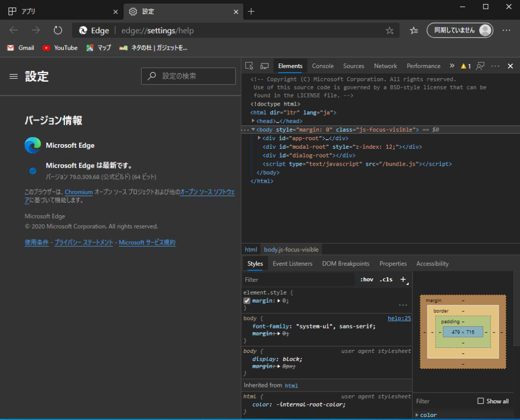Add new style rule plus button
The width and height of the screenshot is (520, 420).
coord(403,280)
